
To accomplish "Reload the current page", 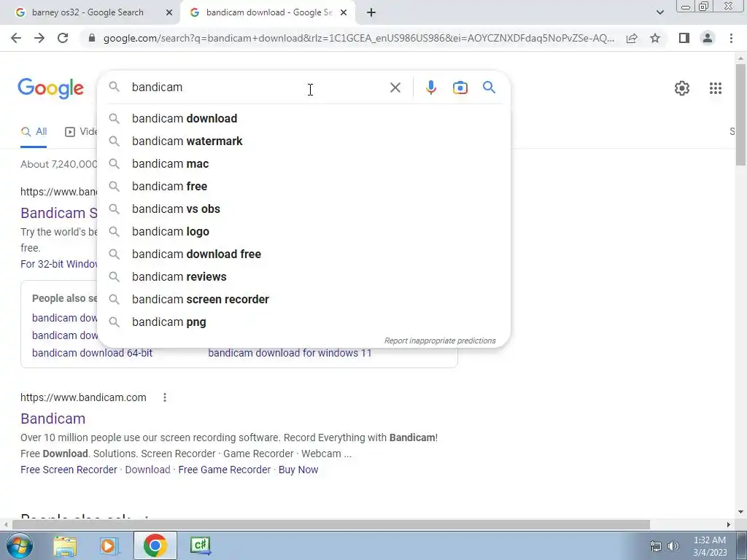I will [63, 38].
